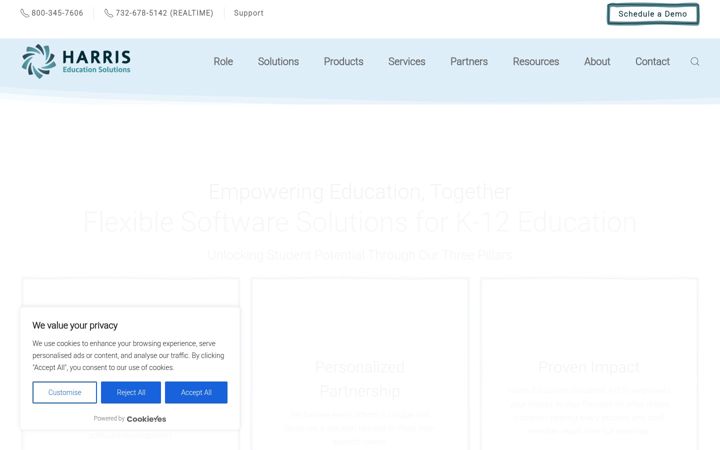Click phone icon beside 732-678-5142
The height and width of the screenshot is (450, 720).
point(108,13)
